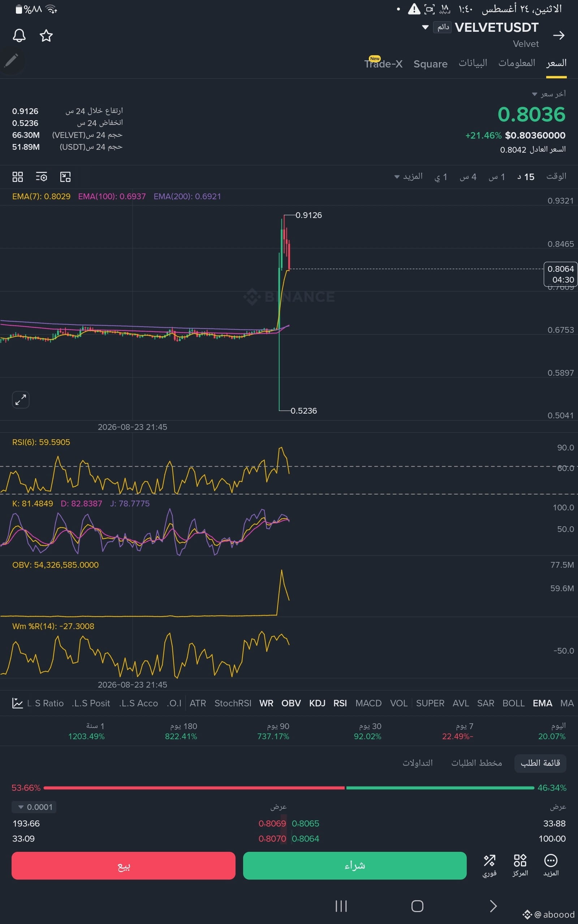
Task: Click the OBV: 54,326,585.0000 label
Action: click(55, 565)
